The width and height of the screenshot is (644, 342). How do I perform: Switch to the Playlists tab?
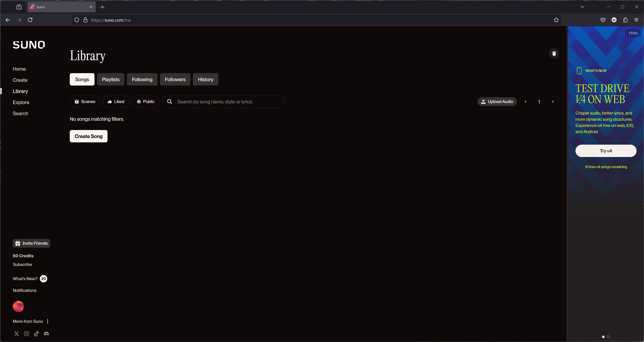click(x=111, y=79)
